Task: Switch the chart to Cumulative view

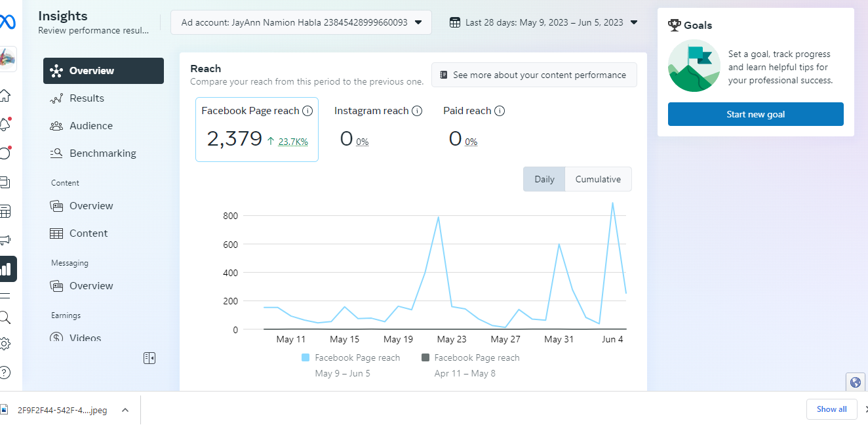Action: point(598,179)
